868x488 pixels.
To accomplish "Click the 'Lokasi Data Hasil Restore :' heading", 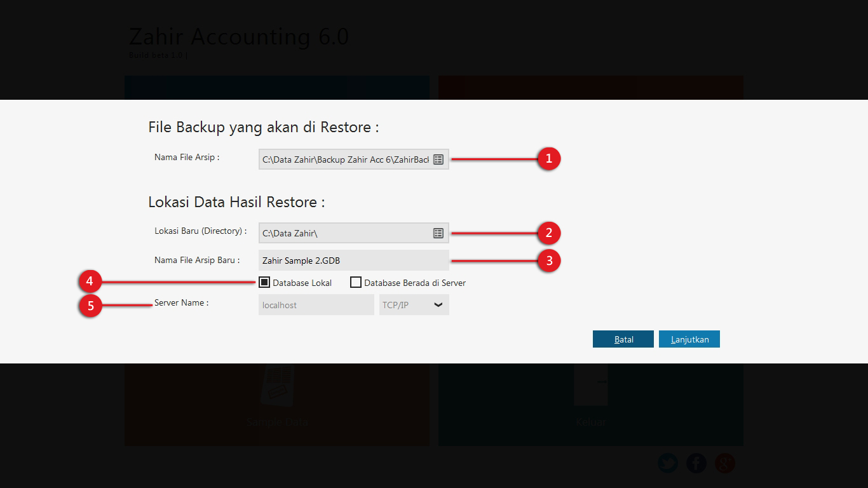I will [236, 202].
